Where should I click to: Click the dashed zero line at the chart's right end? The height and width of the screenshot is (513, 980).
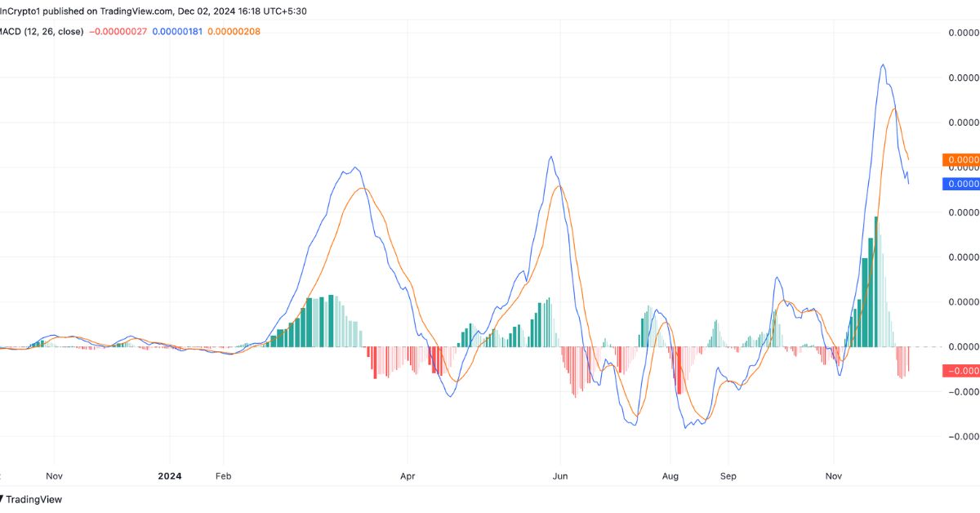(923, 346)
